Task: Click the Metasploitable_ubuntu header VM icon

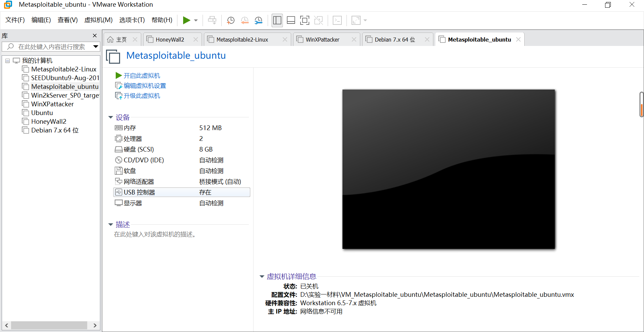Action: click(113, 56)
